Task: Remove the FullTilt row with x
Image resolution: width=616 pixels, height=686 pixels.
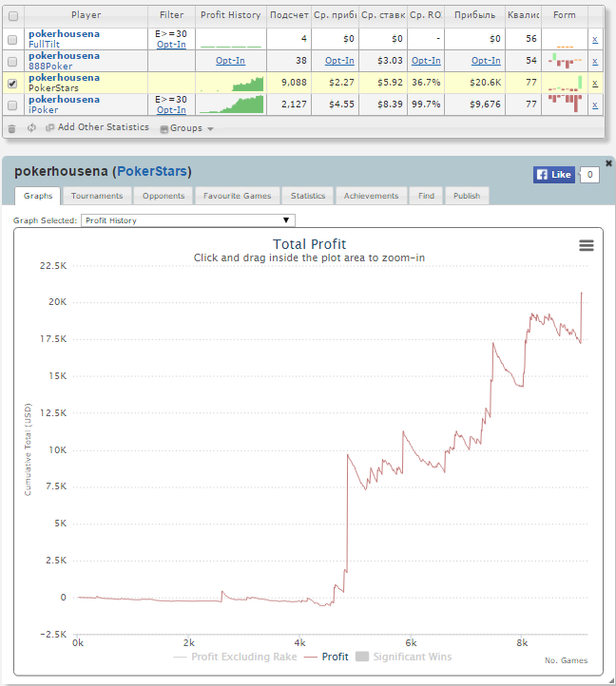Action: [594, 39]
